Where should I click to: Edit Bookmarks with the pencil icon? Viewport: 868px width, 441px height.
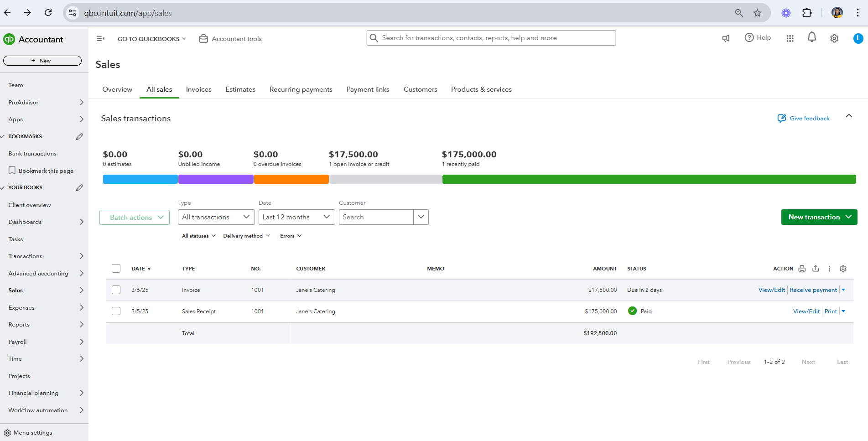point(79,136)
